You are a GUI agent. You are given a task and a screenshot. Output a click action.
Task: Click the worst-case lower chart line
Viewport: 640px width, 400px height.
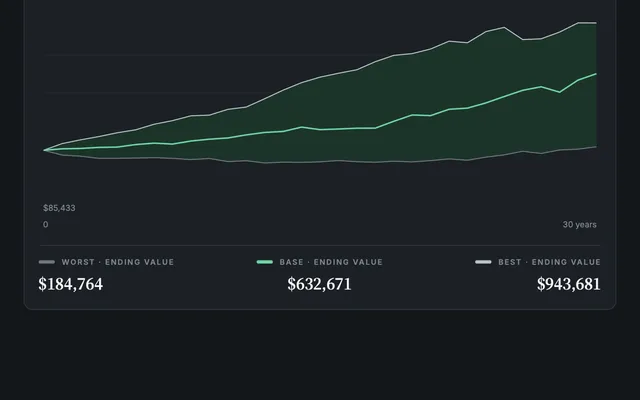click(x=320, y=162)
